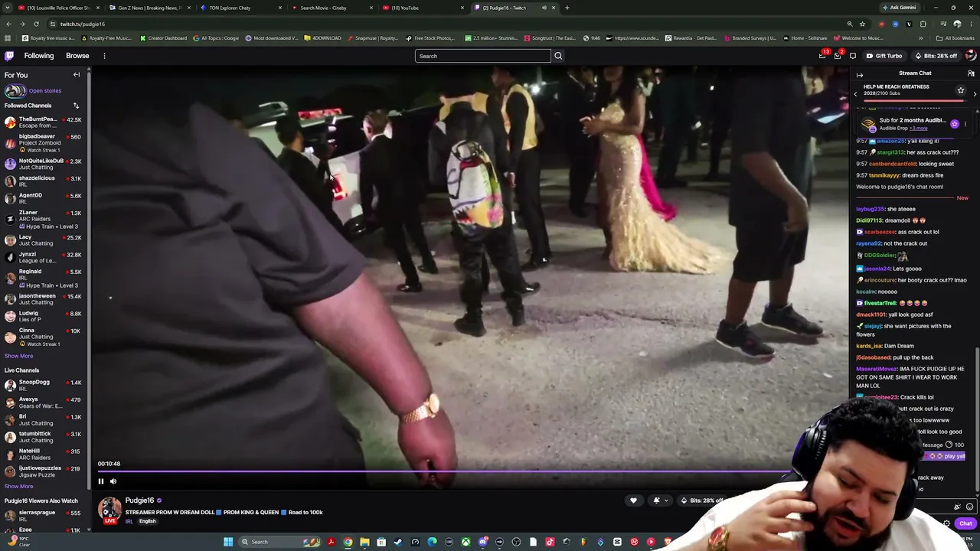Expand the '+3 more' drops link
The width and height of the screenshot is (980, 551).
pos(918,128)
